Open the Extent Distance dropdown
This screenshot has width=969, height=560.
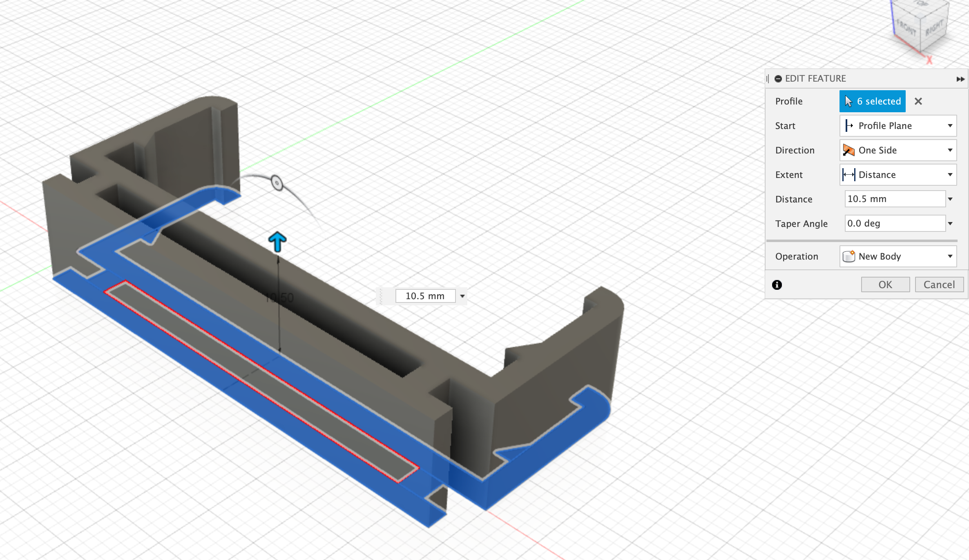(x=898, y=175)
